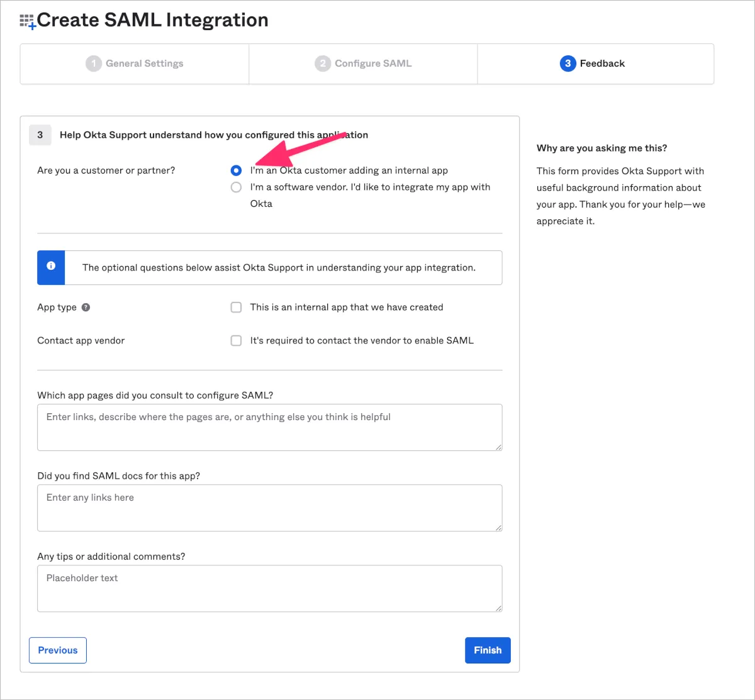Switch to the Configure SAML step tab

[x=363, y=64]
